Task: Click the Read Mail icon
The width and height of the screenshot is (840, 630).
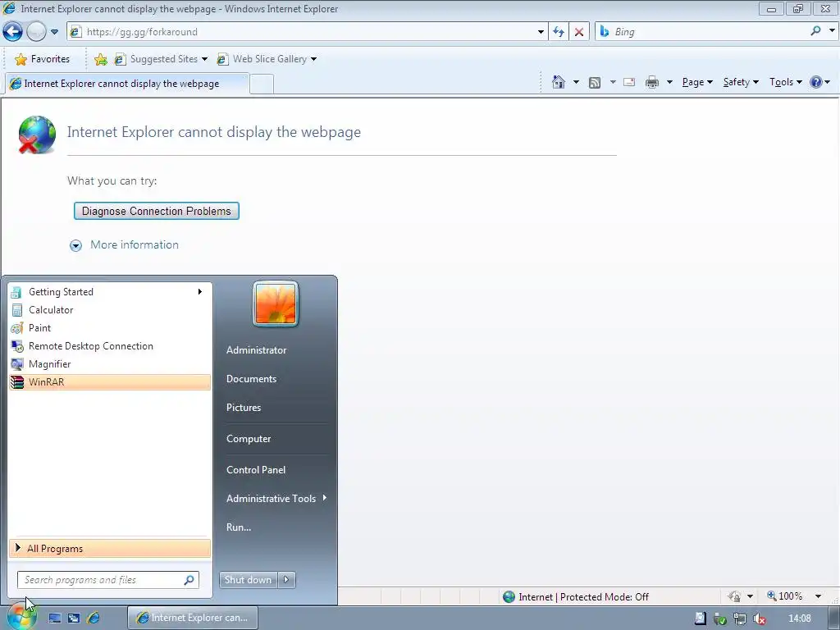Action: click(x=629, y=82)
